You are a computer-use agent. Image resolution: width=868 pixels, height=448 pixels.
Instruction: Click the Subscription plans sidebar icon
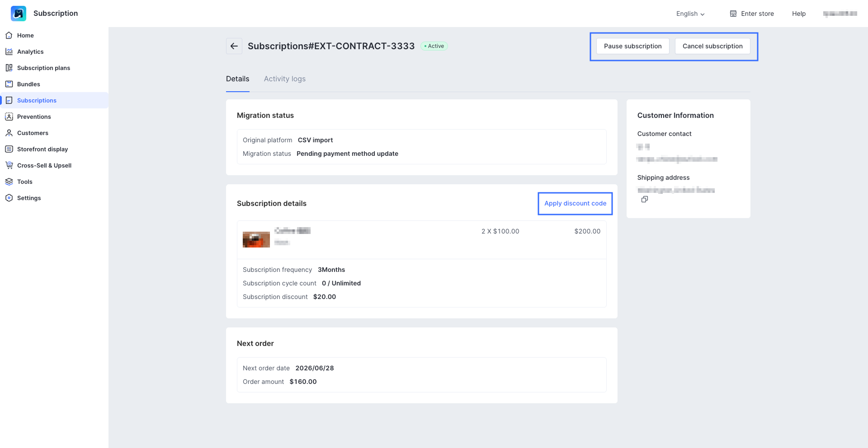tap(9, 68)
